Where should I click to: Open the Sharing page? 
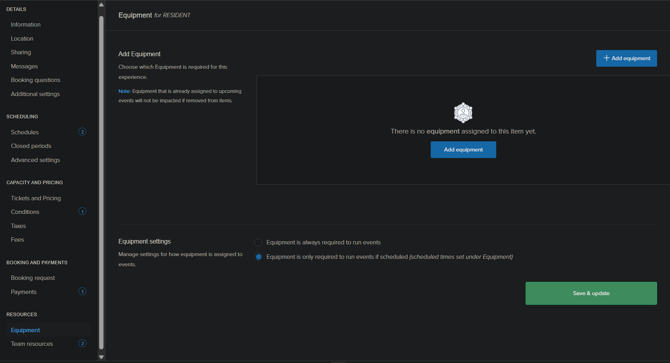click(x=21, y=52)
